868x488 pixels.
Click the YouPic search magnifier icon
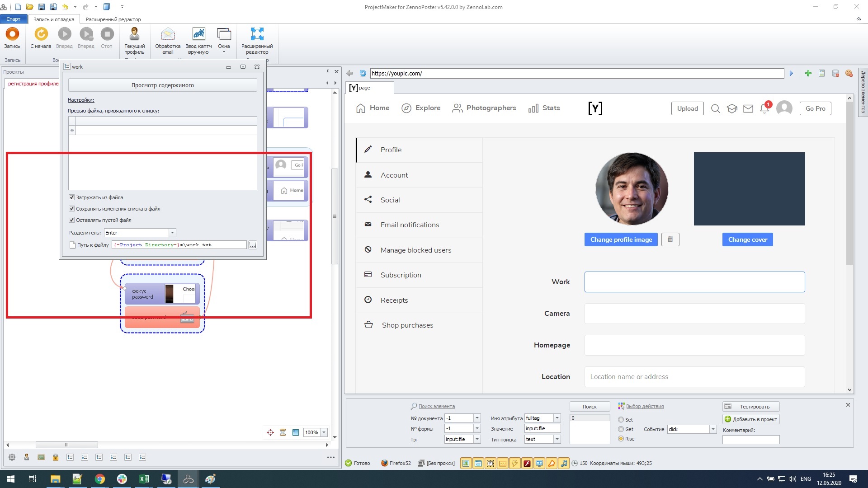[715, 108]
